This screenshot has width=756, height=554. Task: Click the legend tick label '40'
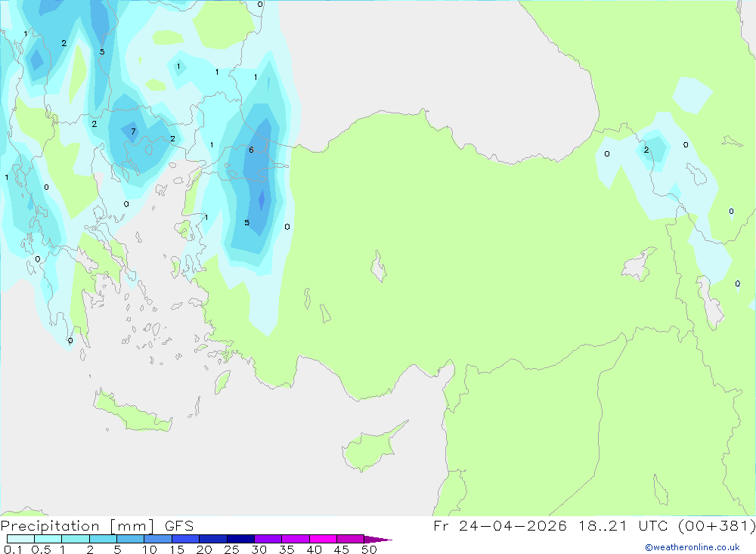pyautogui.click(x=314, y=549)
